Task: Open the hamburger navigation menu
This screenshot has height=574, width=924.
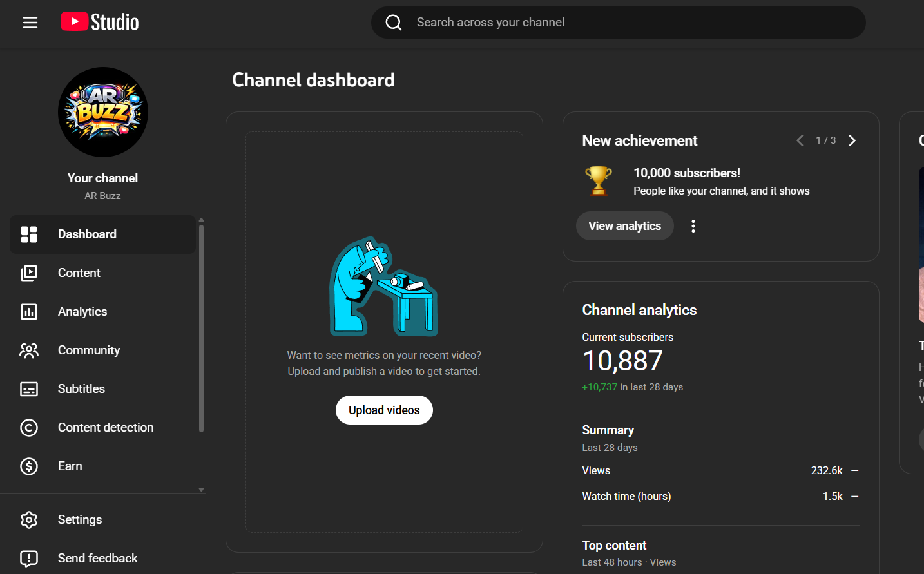Action: (x=30, y=23)
